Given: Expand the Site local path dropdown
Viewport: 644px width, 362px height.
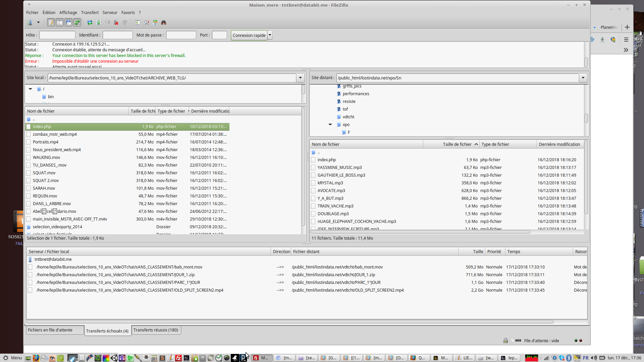Looking at the screenshot, I should 300,78.
